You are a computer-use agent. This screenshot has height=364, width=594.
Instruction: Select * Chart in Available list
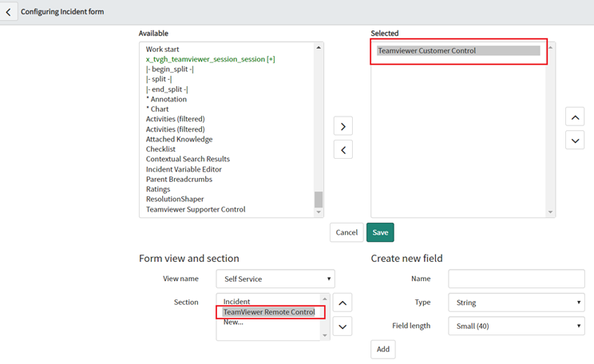coord(157,109)
